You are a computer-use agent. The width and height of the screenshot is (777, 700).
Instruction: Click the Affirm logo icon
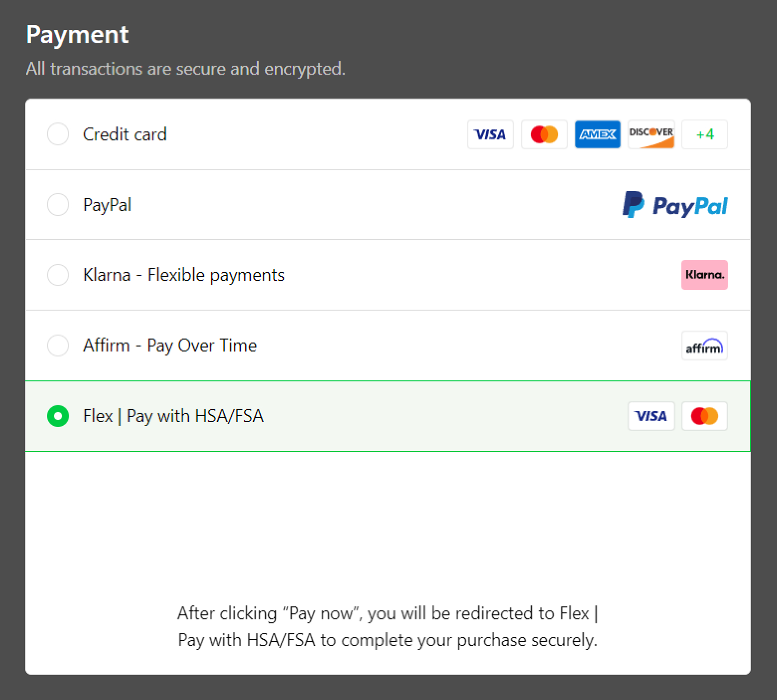[704, 346]
